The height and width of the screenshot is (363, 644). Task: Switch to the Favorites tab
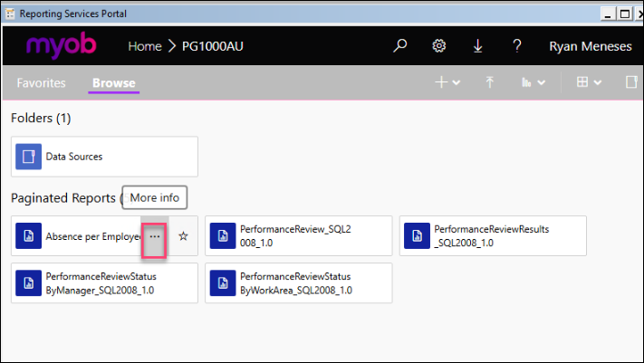(42, 83)
